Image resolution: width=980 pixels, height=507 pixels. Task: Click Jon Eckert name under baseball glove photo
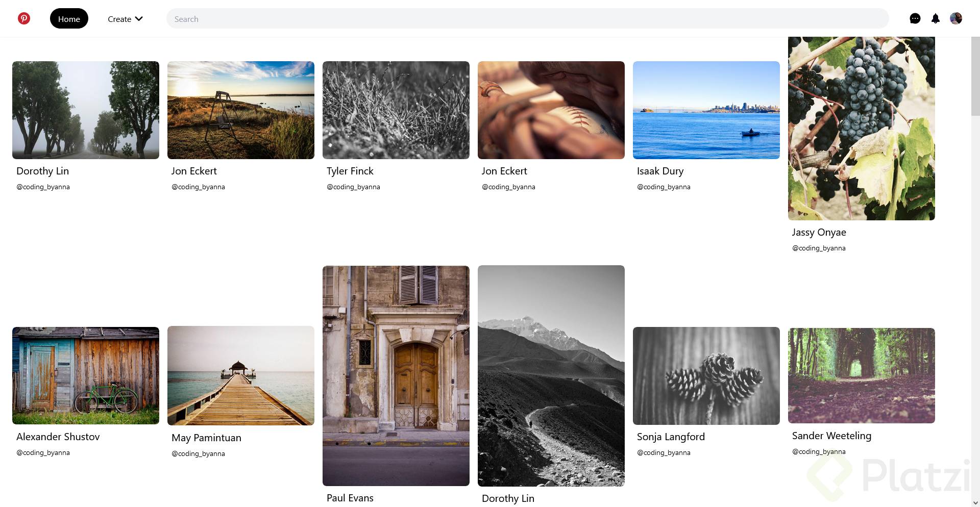coord(504,171)
